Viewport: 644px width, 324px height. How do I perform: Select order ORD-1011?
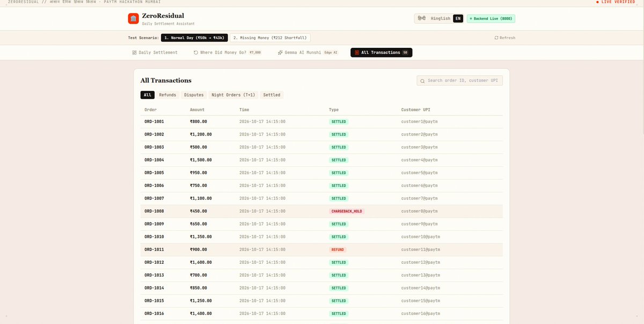[x=321, y=250]
